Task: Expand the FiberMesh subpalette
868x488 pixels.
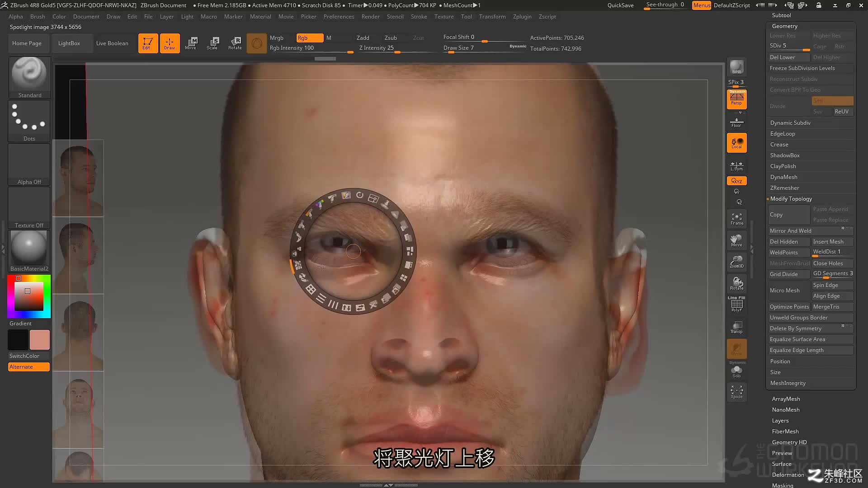Action: click(x=785, y=432)
